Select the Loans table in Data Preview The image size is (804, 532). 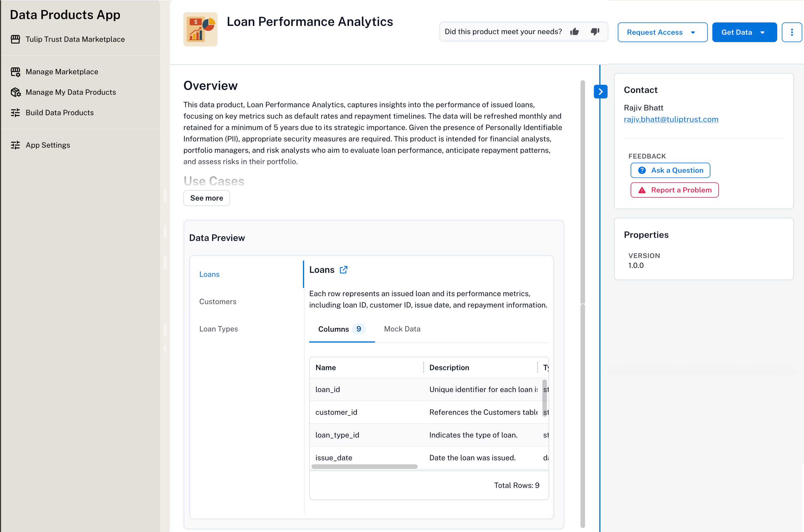pos(209,275)
